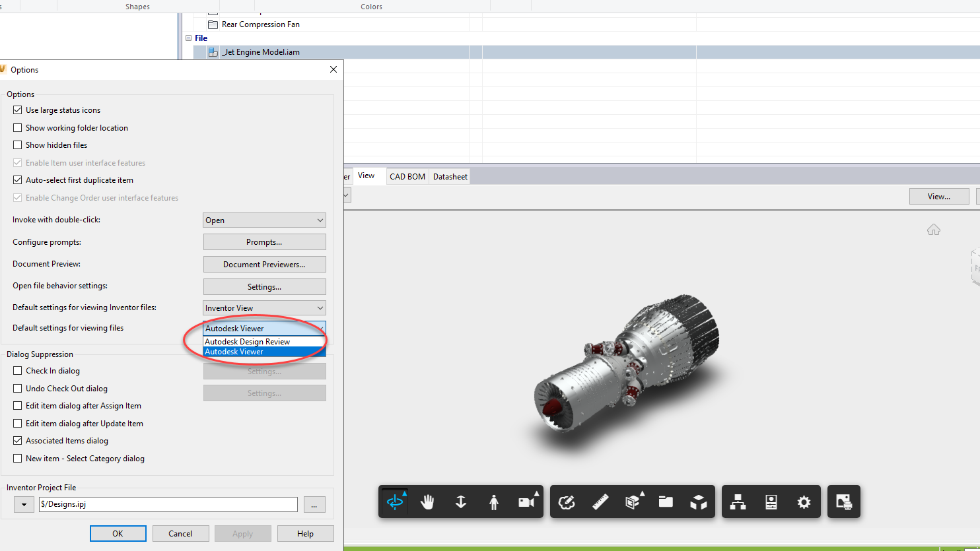
Task: Confirm options with OK button
Action: coord(118,534)
